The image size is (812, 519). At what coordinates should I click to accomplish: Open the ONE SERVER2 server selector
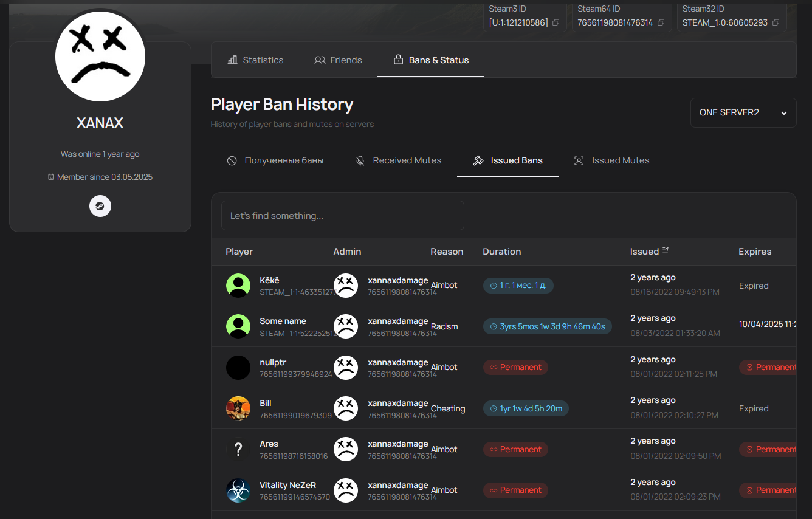coord(743,112)
